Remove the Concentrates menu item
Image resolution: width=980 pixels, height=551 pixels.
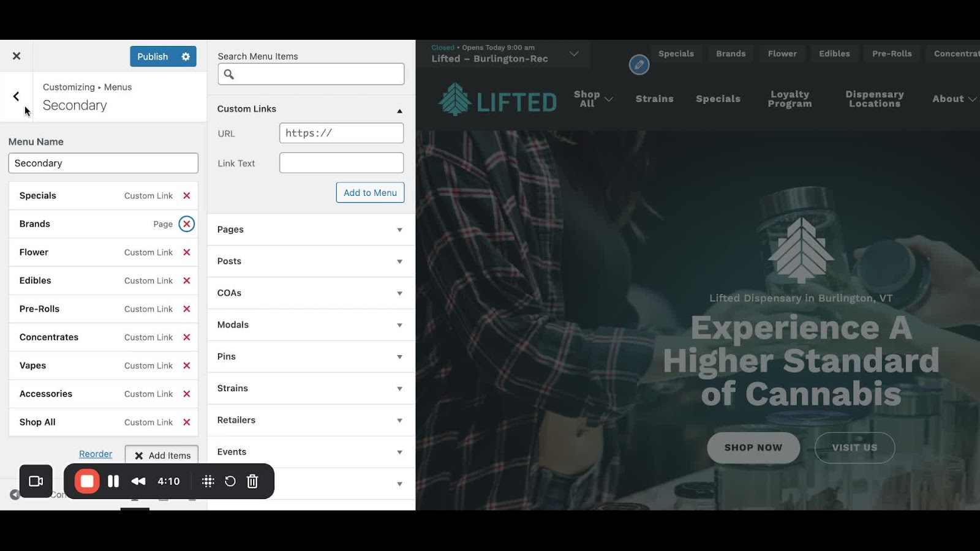(187, 337)
